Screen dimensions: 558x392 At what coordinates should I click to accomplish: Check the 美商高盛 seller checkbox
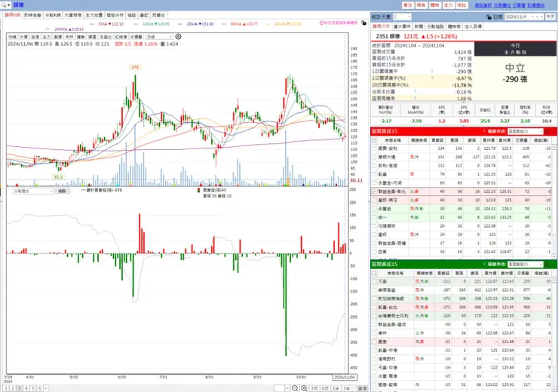pos(374,290)
